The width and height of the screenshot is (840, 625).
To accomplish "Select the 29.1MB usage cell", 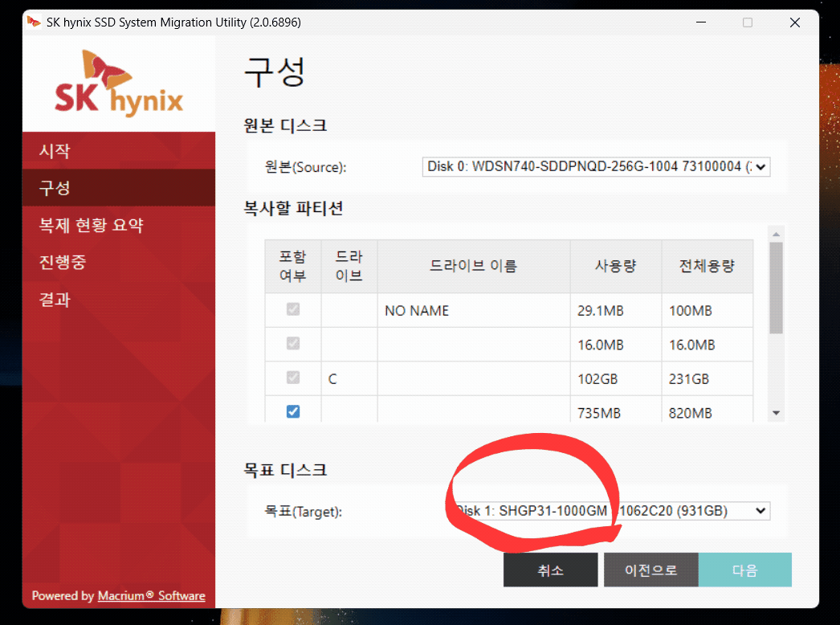I will point(615,310).
